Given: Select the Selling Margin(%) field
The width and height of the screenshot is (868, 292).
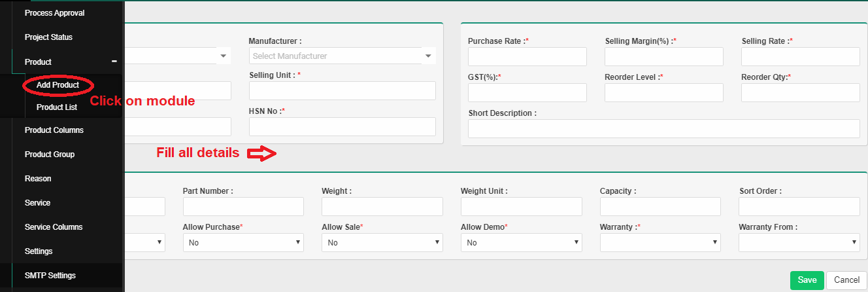Looking at the screenshot, I should (663, 57).
